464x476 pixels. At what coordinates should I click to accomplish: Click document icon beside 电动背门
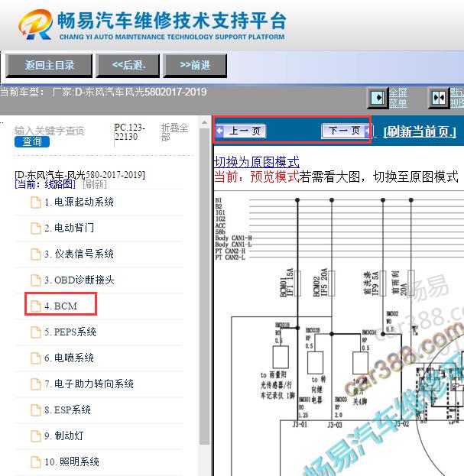[x=36, y=228]
